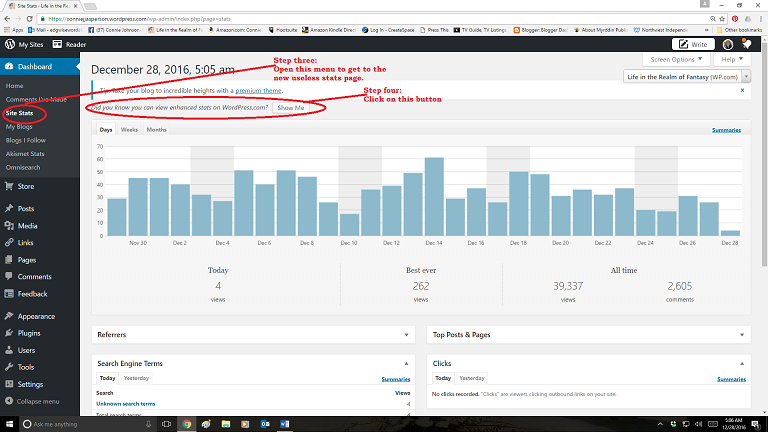The image size is (768, 432).
Task: Click the Posts pin icon in sidebar
Action: [9, 209]
